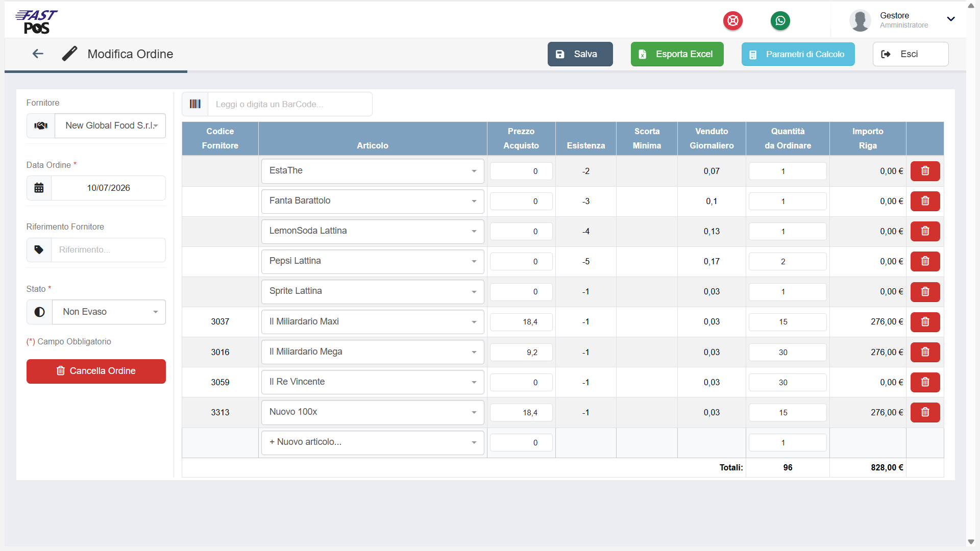Click the Pepsi Lattina quantity field
This screenshot has height=551, width=980.
[x=788, y=261]
